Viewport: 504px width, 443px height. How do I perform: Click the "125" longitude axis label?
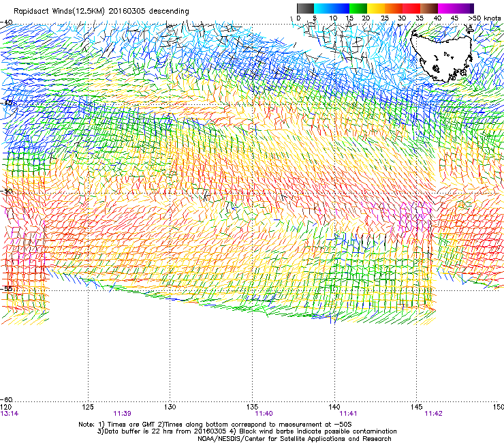coord(88,407)
